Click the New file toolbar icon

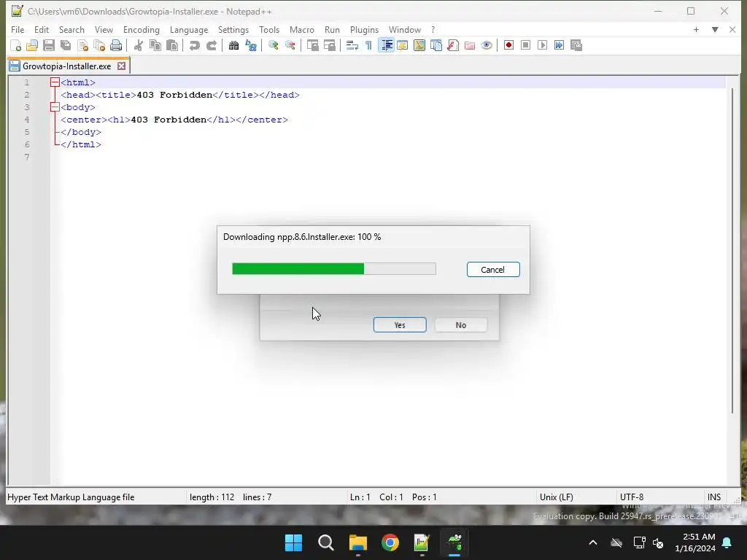(16, 45)
